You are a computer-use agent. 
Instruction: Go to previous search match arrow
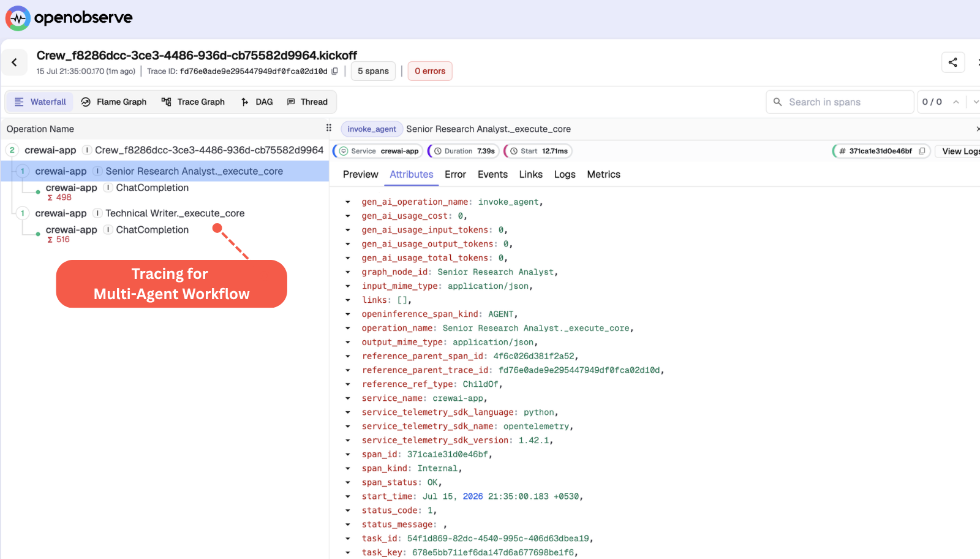tap(956, 102)
